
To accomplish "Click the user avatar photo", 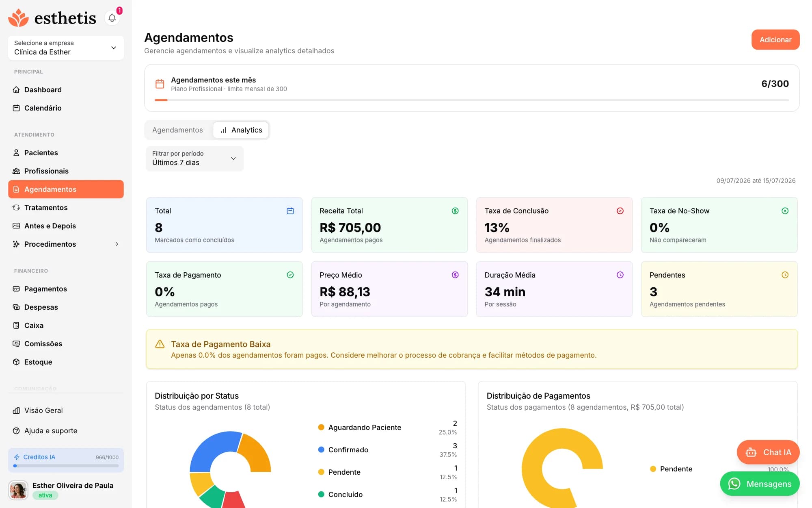I will (18, 490).
